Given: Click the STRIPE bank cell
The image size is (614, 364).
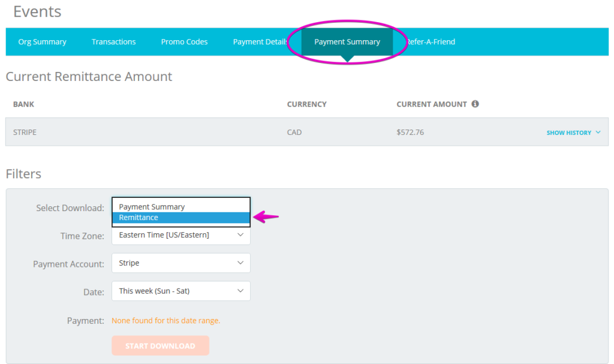Looking at the screenshot, I should tap(25, 133).
